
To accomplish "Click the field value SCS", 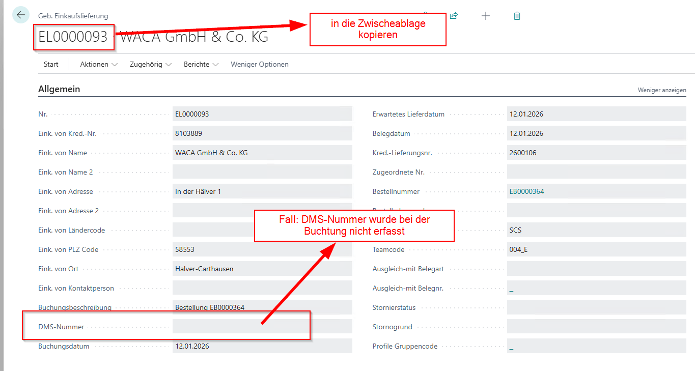I will click(x=515, y=230).
